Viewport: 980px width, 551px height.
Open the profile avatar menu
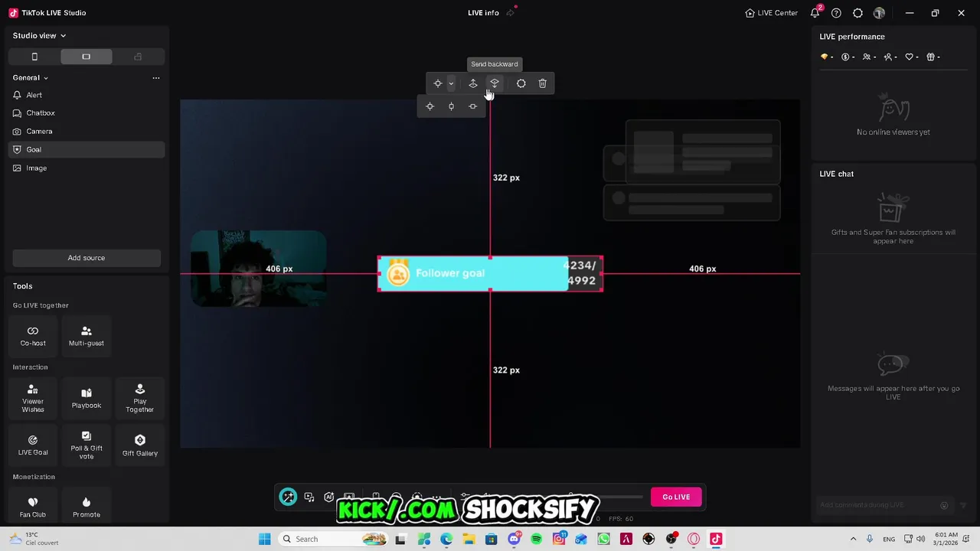[879, 13]
